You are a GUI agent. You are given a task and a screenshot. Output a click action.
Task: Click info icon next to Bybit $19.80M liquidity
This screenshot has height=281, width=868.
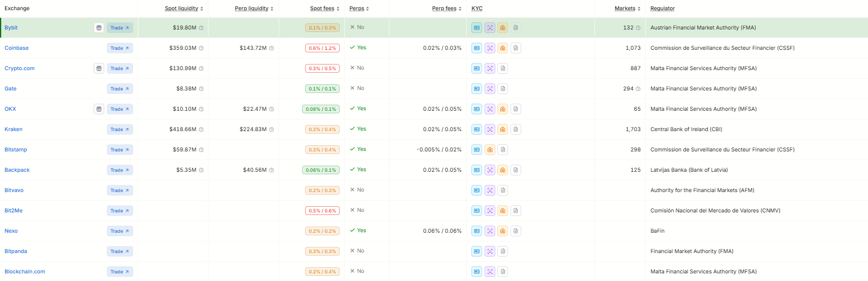[x=201, y=28]
